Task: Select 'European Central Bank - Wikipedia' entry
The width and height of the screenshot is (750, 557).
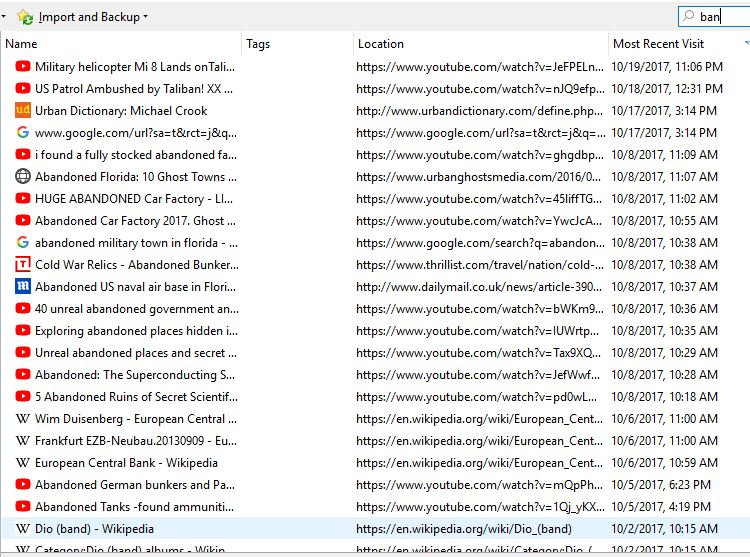Action: tap(126, 463)
